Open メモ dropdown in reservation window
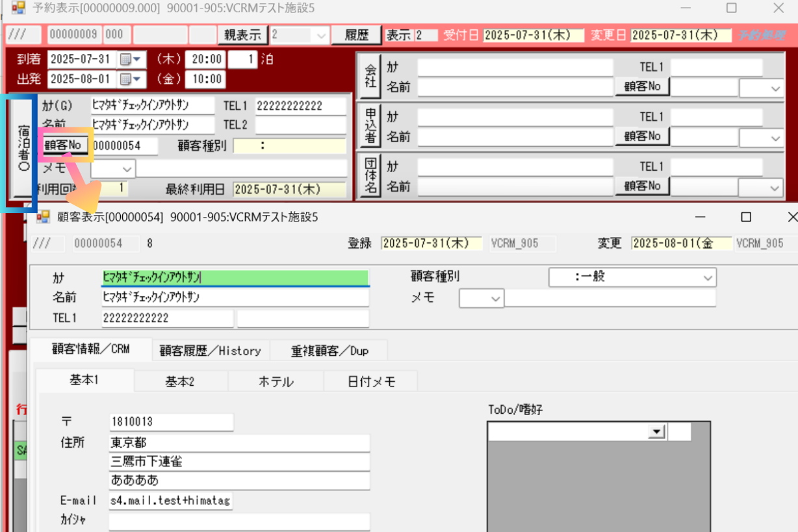798x532 pixels. [x=127, y=169]
